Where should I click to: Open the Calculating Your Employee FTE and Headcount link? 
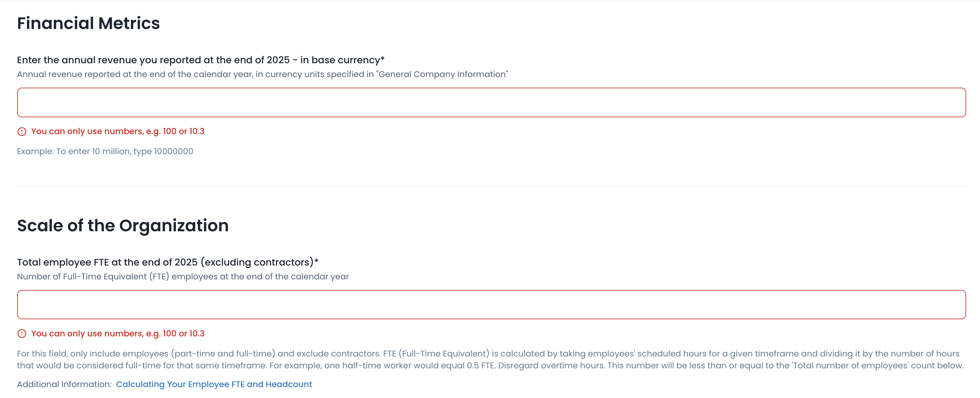tap(213, 384)
